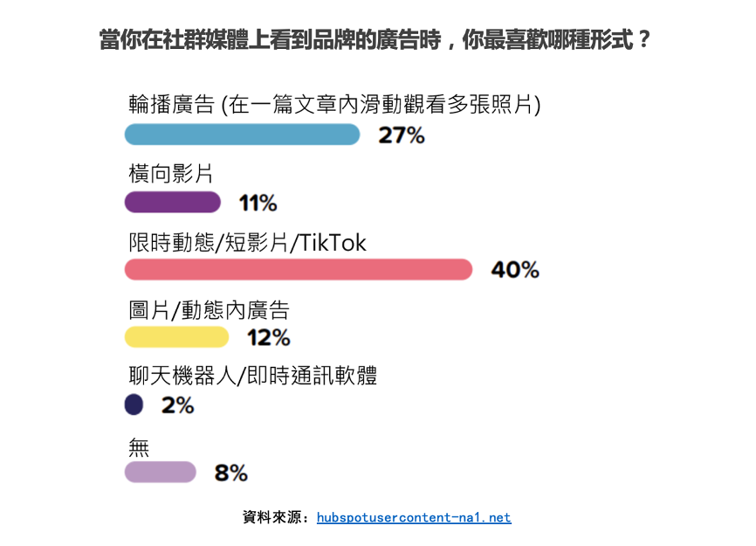Click the 40% value text
This screenshot has width=756, height=546.
pos(515,270)
